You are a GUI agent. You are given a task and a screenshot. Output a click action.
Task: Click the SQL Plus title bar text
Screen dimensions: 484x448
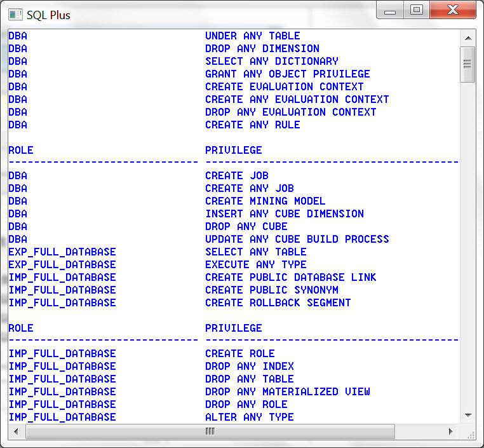[x=48, y=15]
